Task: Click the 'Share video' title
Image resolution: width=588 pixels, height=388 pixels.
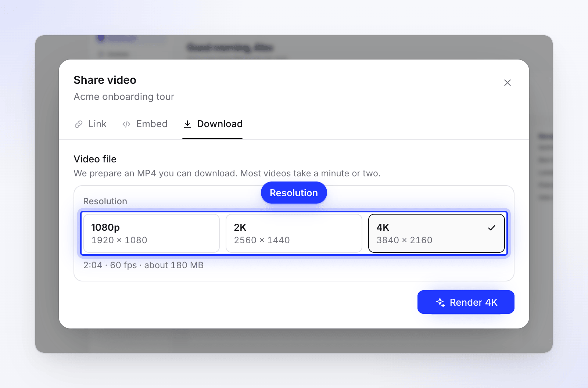Action: tap(105, 80)
